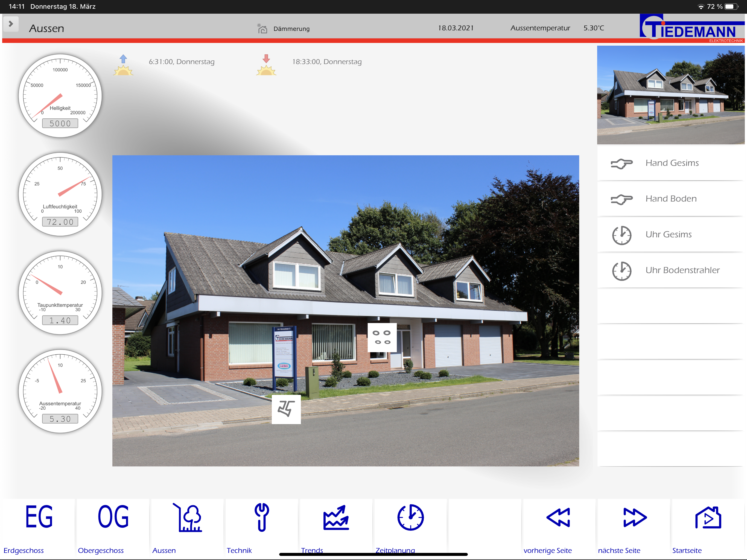Click the Uhr Bodenstrahler clock icon

(x=622, y=271)
